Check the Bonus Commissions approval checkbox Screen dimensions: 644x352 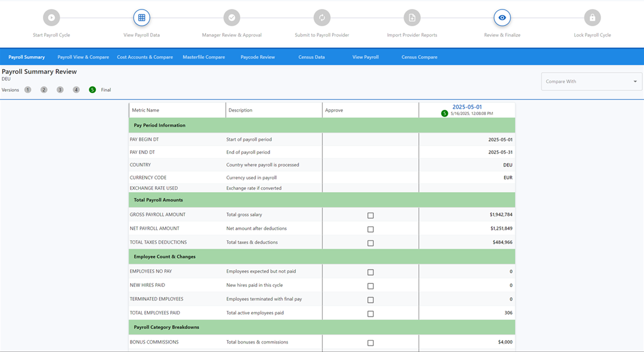(371, 343)
